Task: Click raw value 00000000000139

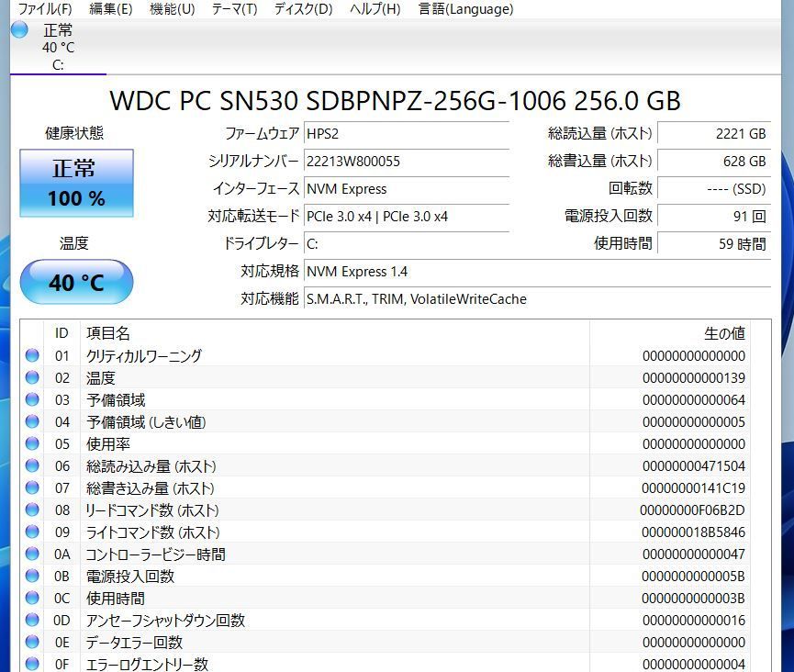Action: pyautogui.click(x=694, y=378)
